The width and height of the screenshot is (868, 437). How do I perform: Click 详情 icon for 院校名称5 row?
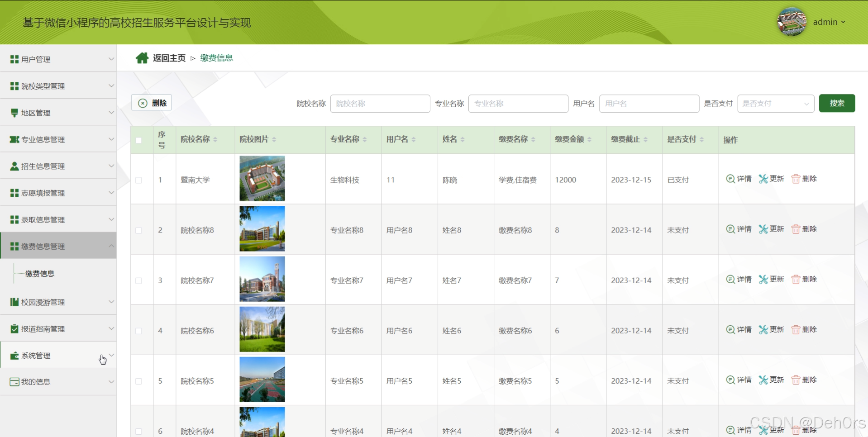730,380
